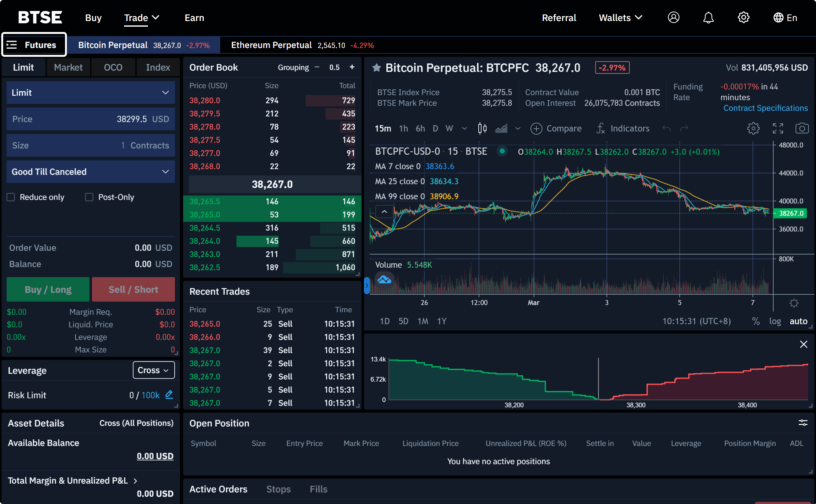
Task: Expand the Wallets dropdown
Action: click(620, 18)
